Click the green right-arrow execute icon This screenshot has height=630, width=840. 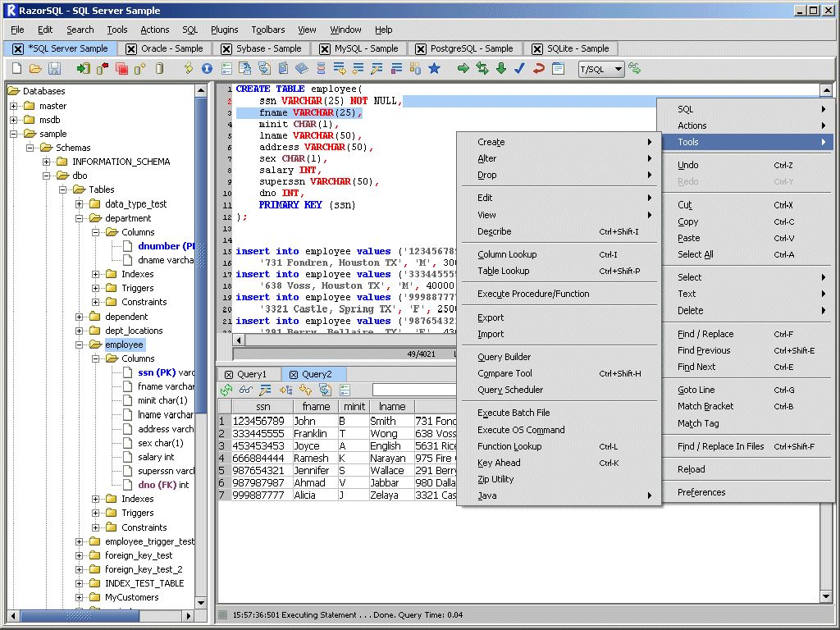pyautogui.click(x=463, y=69)
